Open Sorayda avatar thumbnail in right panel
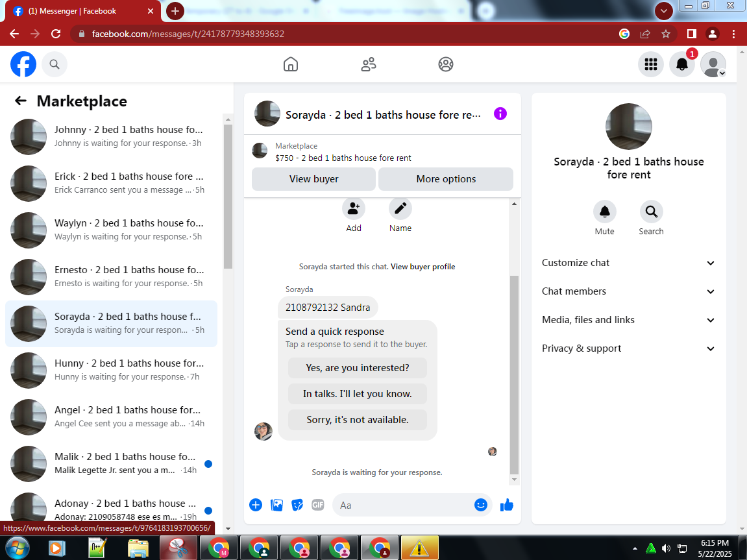The height and width of the screenshot is (560, 747). pyautogui.click(x=628, y=126)
